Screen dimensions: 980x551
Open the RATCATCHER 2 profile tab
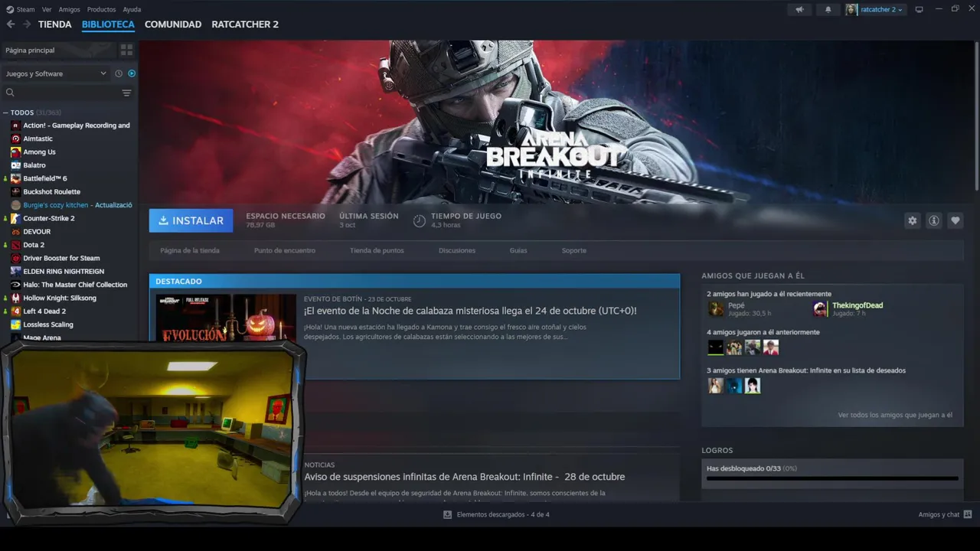(x=245, y=24)
